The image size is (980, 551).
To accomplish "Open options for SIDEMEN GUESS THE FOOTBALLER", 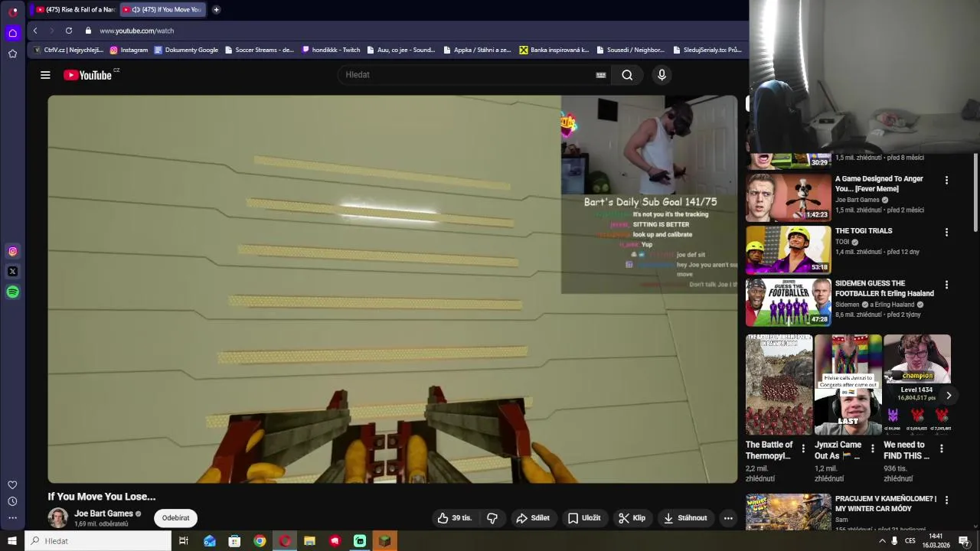I will pyautogui.click(x=946, y=285).
